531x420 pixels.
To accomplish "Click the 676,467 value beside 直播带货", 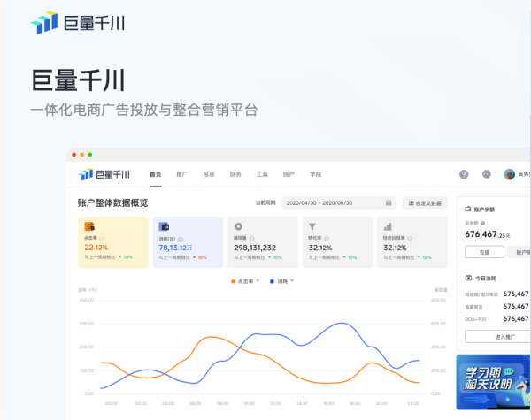I will [x=516, y=306].
